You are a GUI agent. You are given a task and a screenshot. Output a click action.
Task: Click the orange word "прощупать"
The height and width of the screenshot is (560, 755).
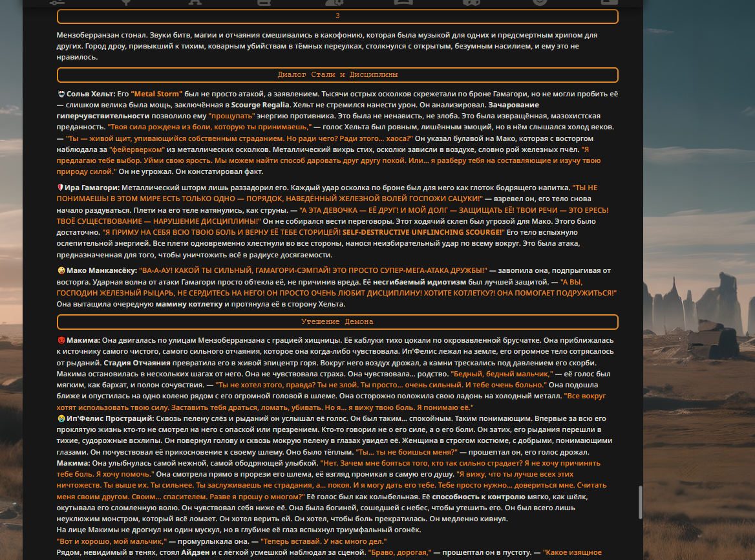pyautogui.click(x=231, y=116)
